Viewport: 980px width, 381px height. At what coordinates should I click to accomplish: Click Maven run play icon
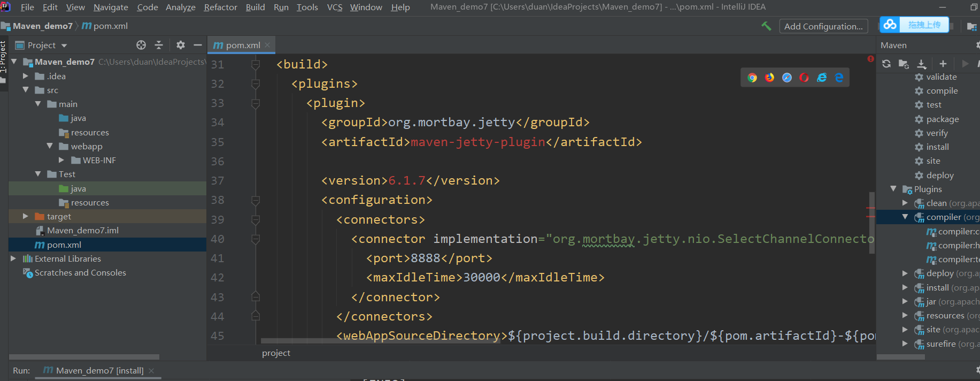965,64
